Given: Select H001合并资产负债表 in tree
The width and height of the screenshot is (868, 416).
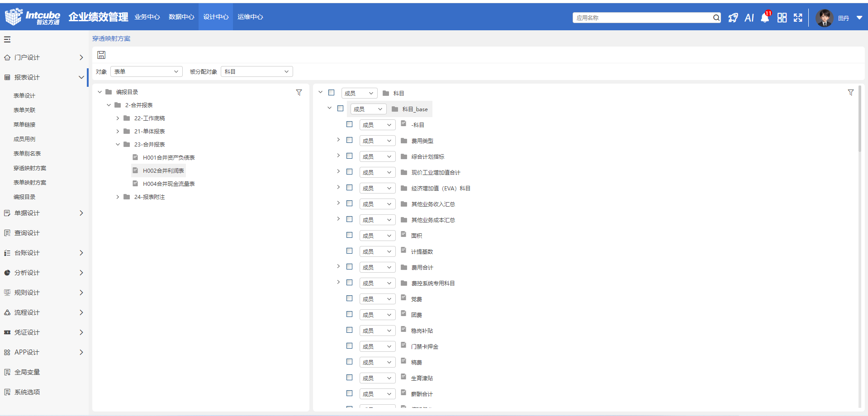Looking at the screenshot, I should click(x=168, y=158).
